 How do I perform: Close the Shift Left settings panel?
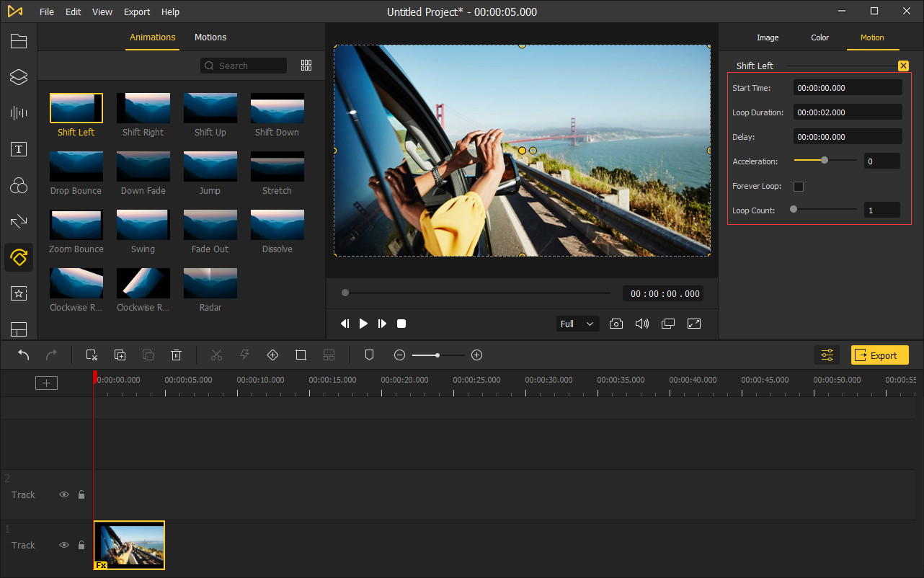tap(903, 66)
